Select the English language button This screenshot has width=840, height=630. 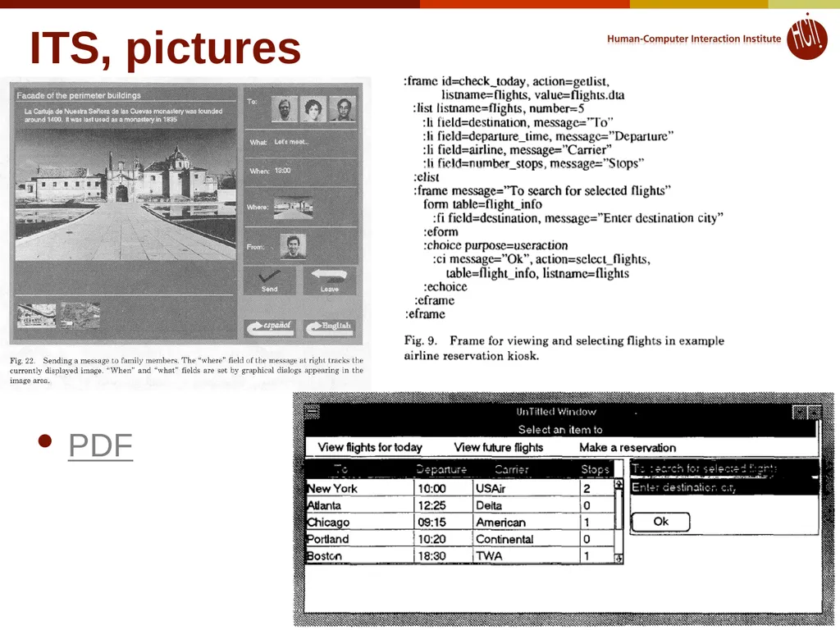[x=330, y=327]
